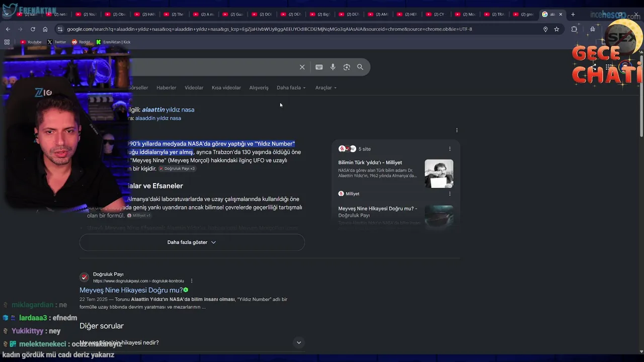This screenshot has height=362, width=644.
Task: Reload the current Google search page
Action: 33,29
